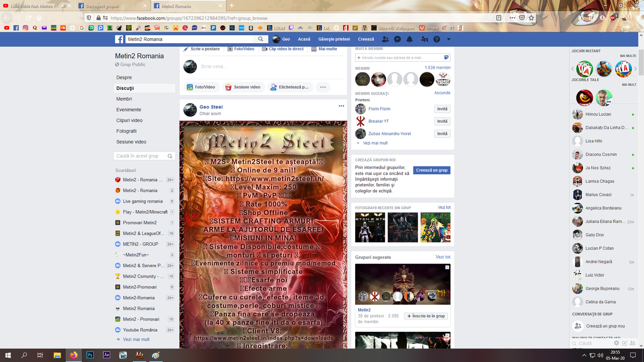Open the quick help question mark icon

pos(437,39)
